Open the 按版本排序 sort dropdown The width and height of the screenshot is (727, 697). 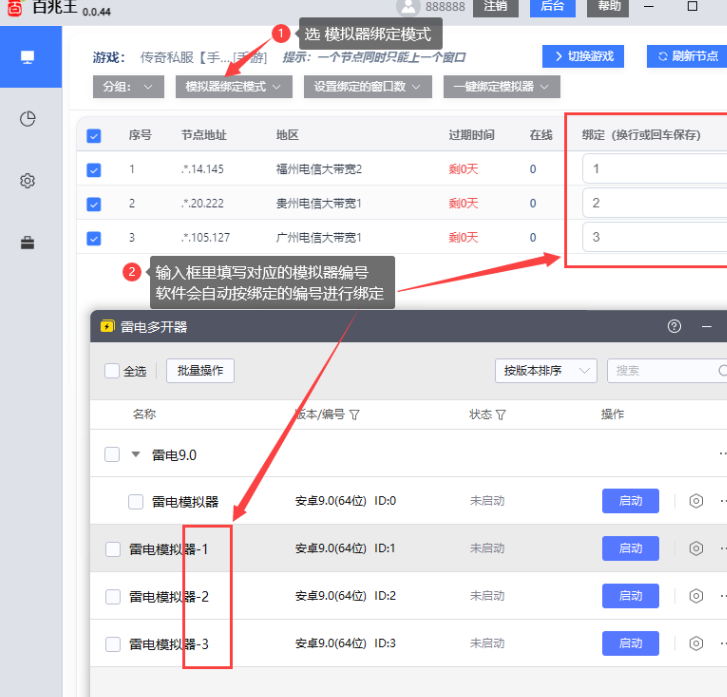pos(546,371)
